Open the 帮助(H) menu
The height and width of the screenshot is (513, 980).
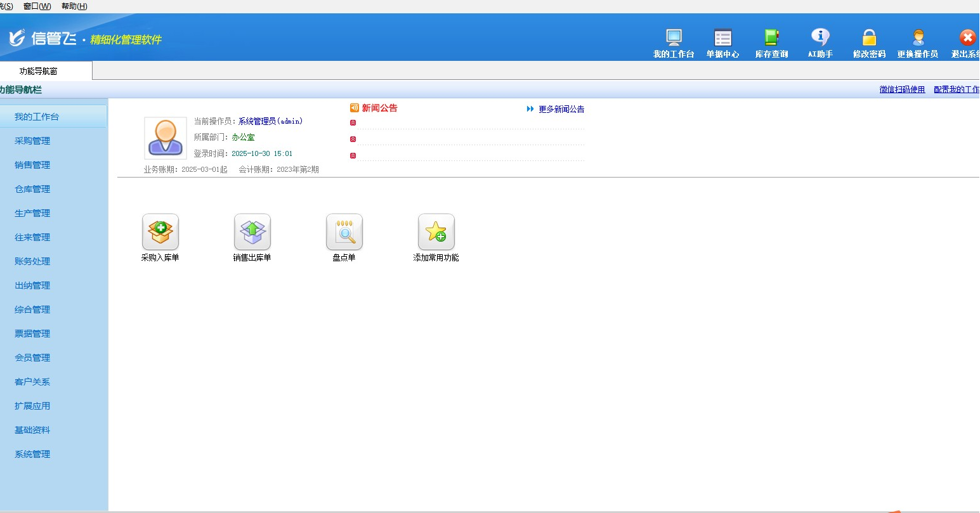74,6
